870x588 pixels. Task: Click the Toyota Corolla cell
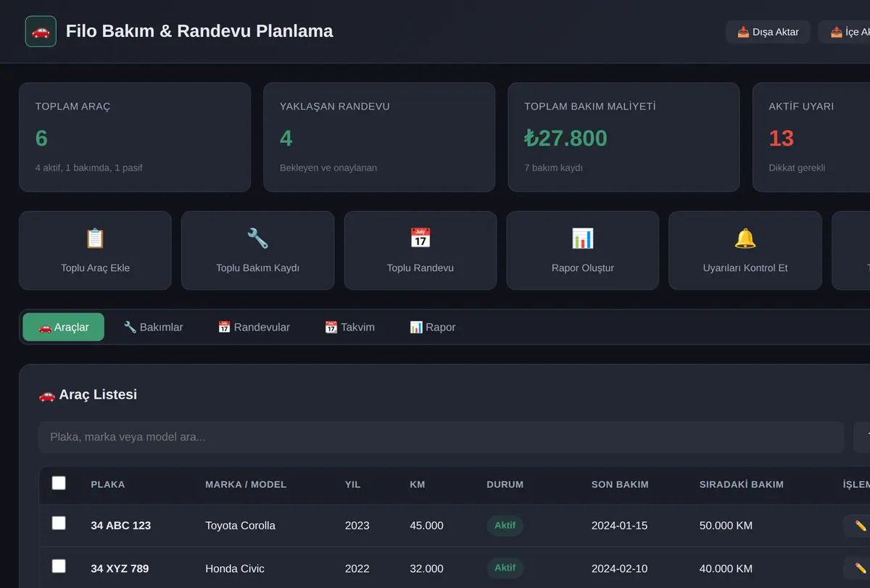[240, 526]
